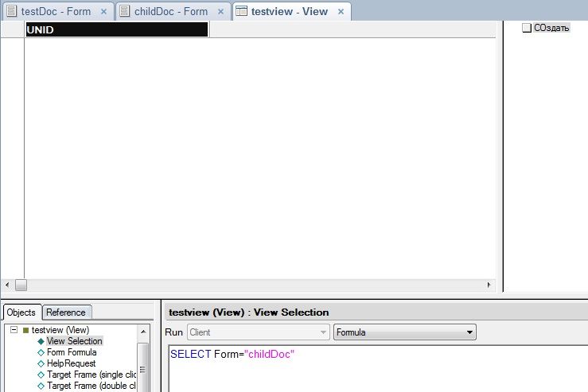The width and height of the screenshot is (588, 392).
Task: Close the testDoc - Form tab
Action: [104, 12]
